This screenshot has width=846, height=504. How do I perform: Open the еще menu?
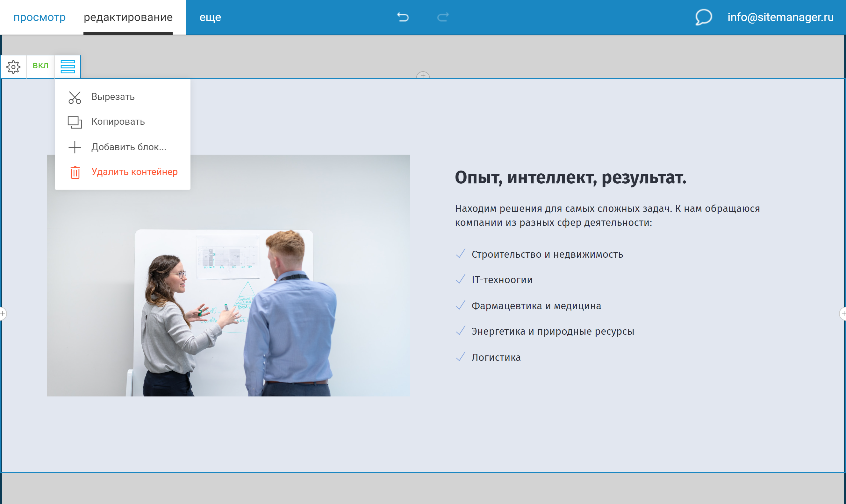click(210, 17)
